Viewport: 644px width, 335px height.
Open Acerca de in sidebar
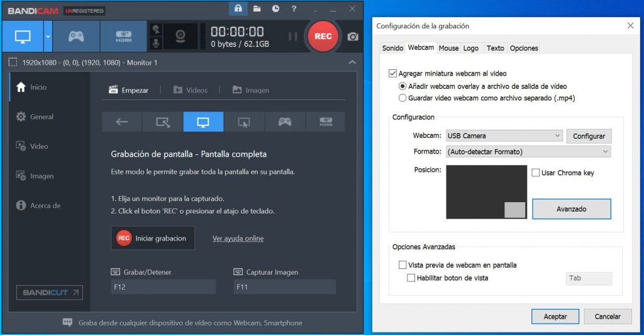(x=45, y=205)
